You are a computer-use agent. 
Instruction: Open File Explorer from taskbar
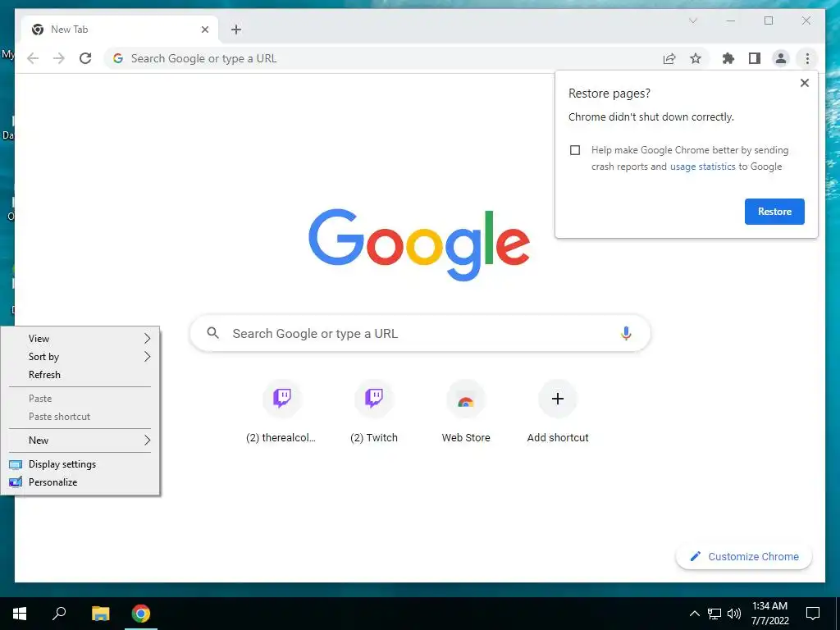tap(100, 614)
